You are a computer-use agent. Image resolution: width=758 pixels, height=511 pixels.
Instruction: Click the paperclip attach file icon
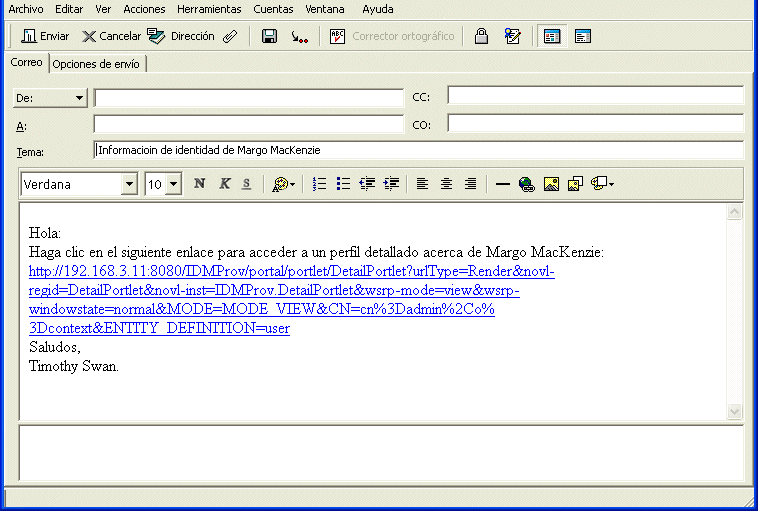[x=230, y=36]
